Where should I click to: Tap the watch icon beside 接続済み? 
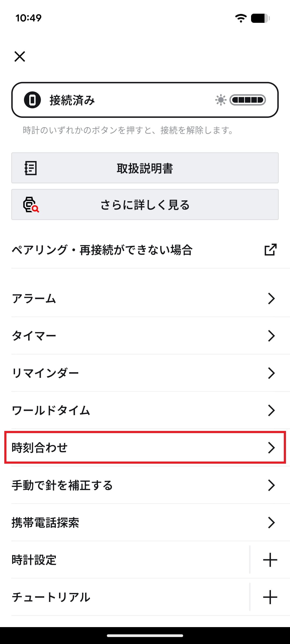(32, 100)
